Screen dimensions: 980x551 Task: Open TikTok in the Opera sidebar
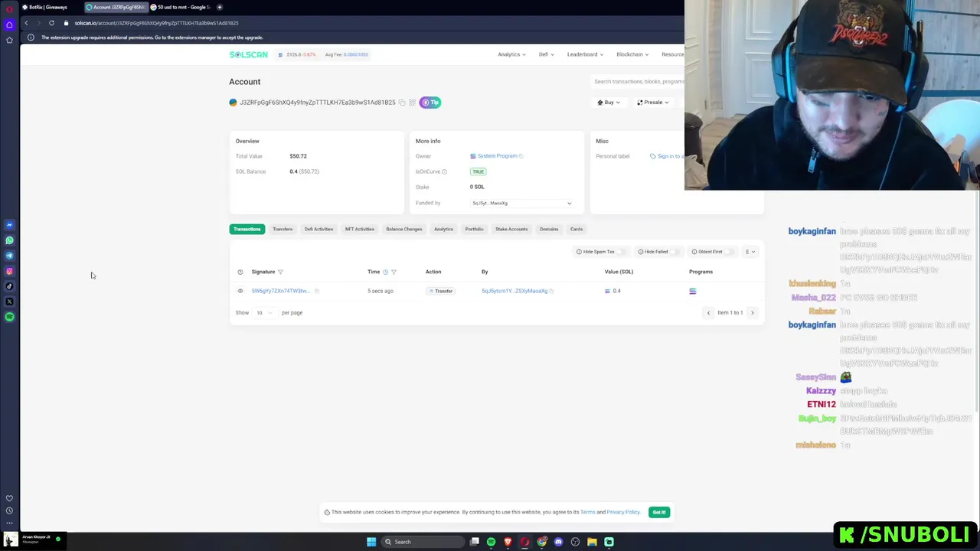9,286
